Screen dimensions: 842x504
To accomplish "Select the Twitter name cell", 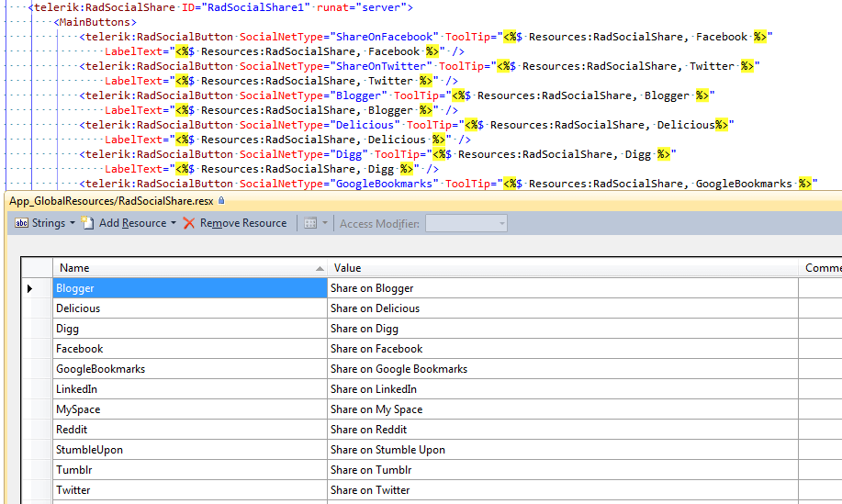I will (189, 489).
